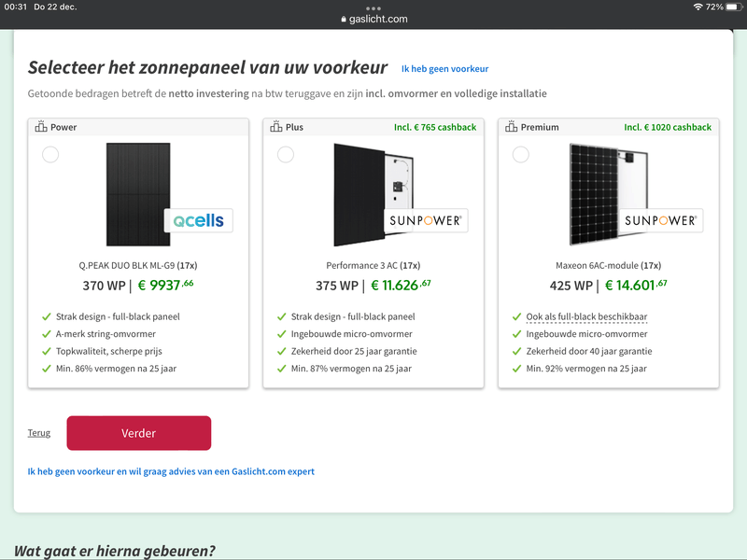Click the Terug link
The height and width of the screenshot is (560, 747).
tap(39, 432)
